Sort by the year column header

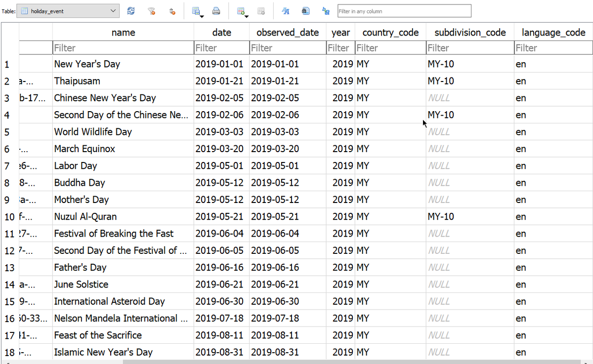340,33
